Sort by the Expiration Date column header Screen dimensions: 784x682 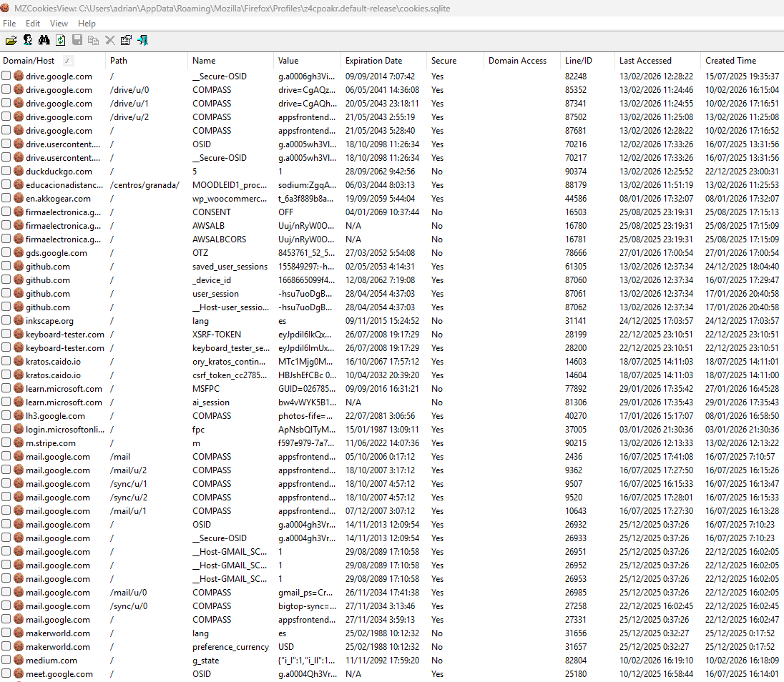coord(373,61)
